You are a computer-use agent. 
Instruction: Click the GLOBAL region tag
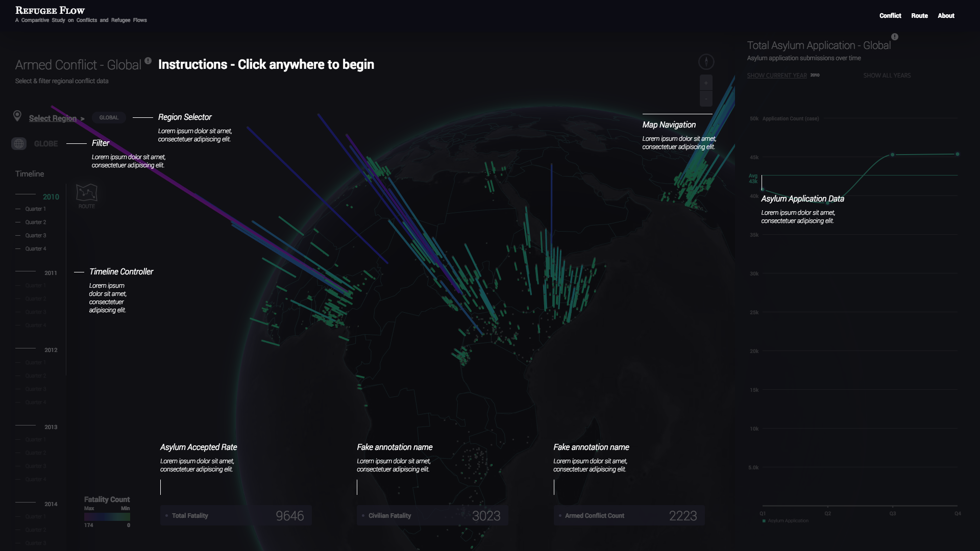coord(109,118)
